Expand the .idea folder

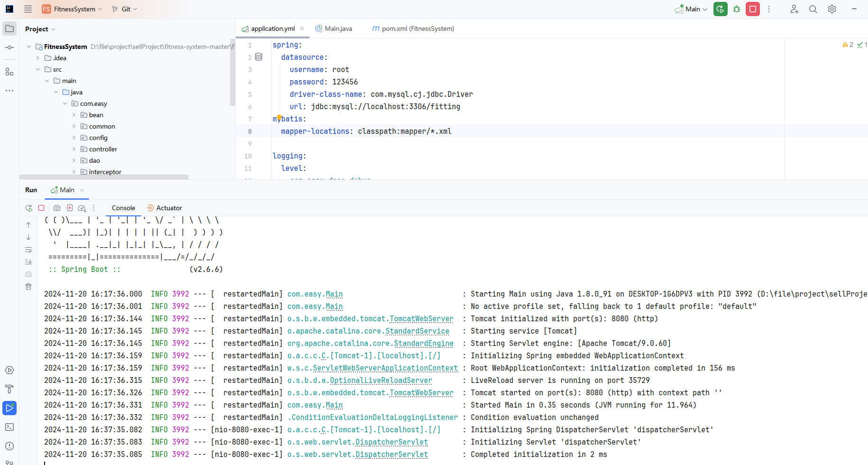point(38,58)
